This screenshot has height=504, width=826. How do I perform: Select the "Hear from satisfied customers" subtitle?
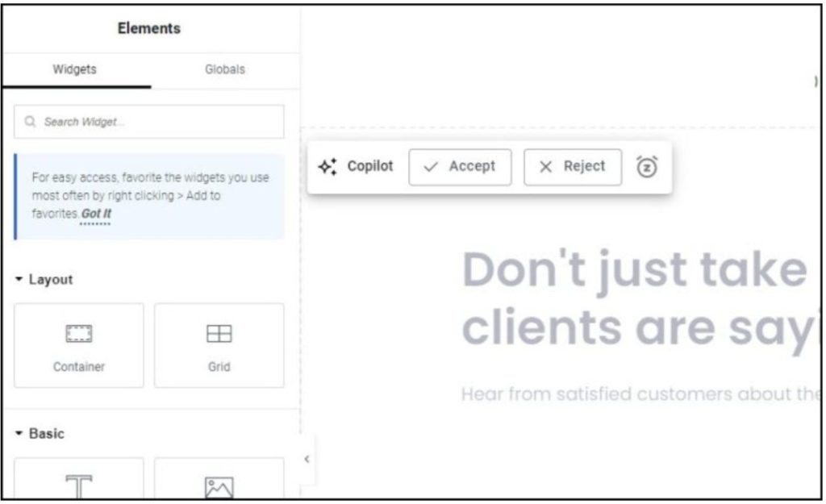(x=640, y=394)
